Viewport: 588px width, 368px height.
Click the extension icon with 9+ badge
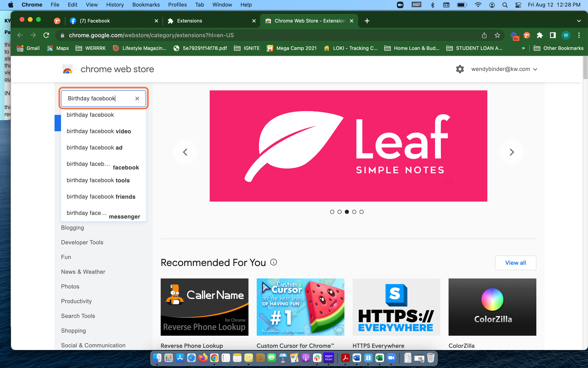[514, 36]
